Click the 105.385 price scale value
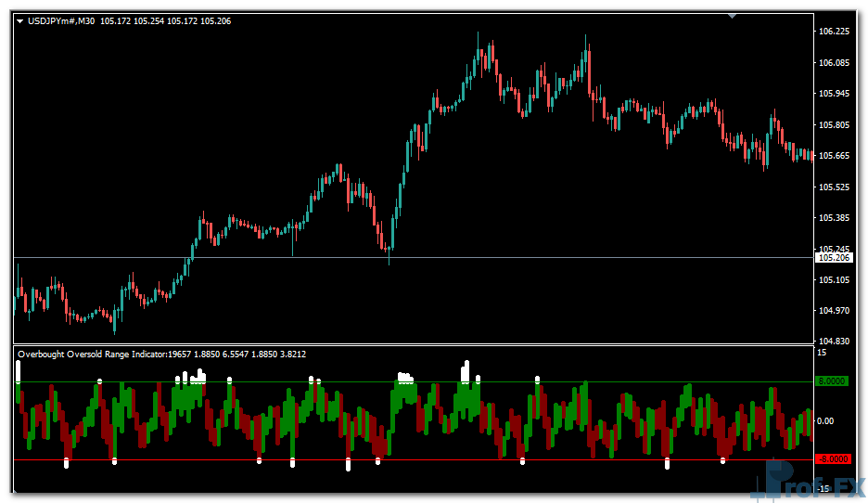This screenshot has width=868, height=503. click(835, 218)
